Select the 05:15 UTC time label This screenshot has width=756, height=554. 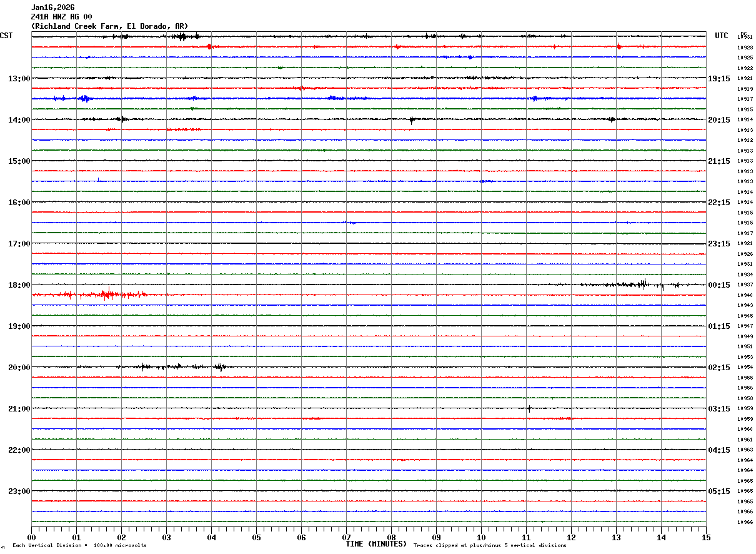tap(719, 491)
